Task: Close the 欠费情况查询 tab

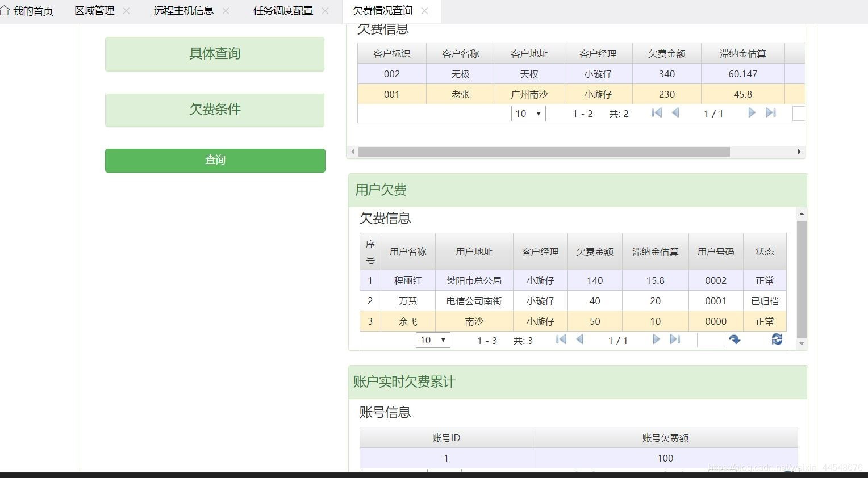Action: (x=424, y=11)
